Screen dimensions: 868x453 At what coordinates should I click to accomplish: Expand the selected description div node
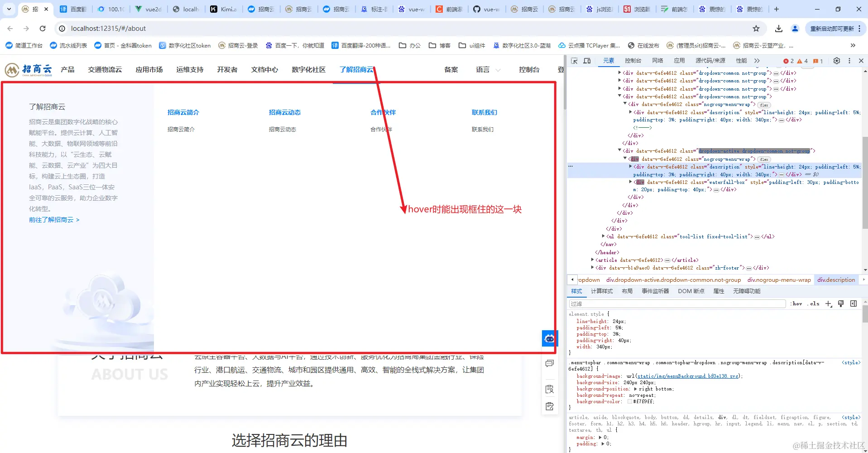click(x=631, y=167)
